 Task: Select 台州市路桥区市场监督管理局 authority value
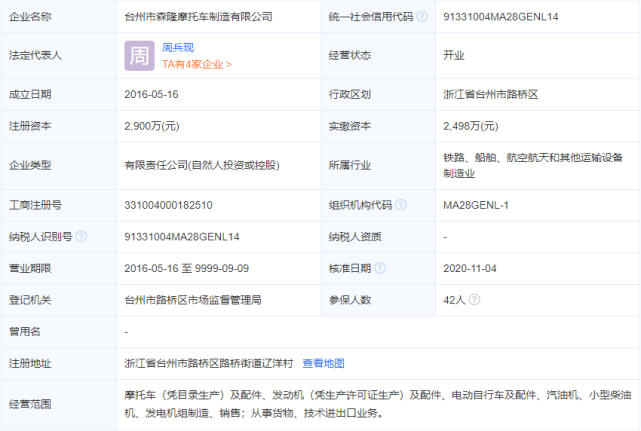point(193,300)
